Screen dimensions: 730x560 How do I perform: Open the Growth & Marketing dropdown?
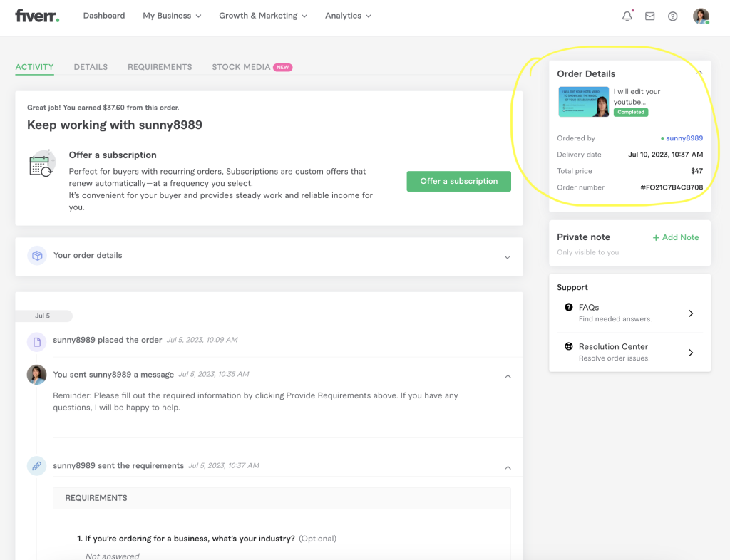(x=263, y=16)
